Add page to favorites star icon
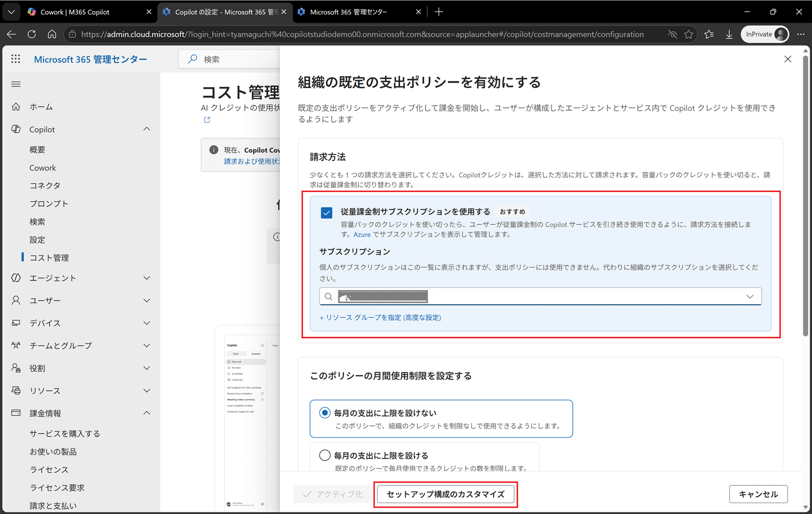This screenshot has width=812, height=514. [x=689, y=34]
